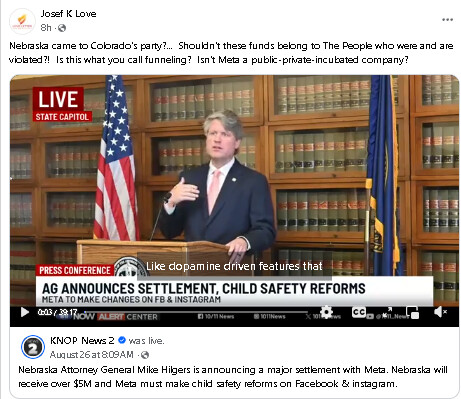Image resolution: width=461 pixels, height=399 pixels.
Task: Click the 0:03 / 39:17 time display
Action: tap(57, 312)
